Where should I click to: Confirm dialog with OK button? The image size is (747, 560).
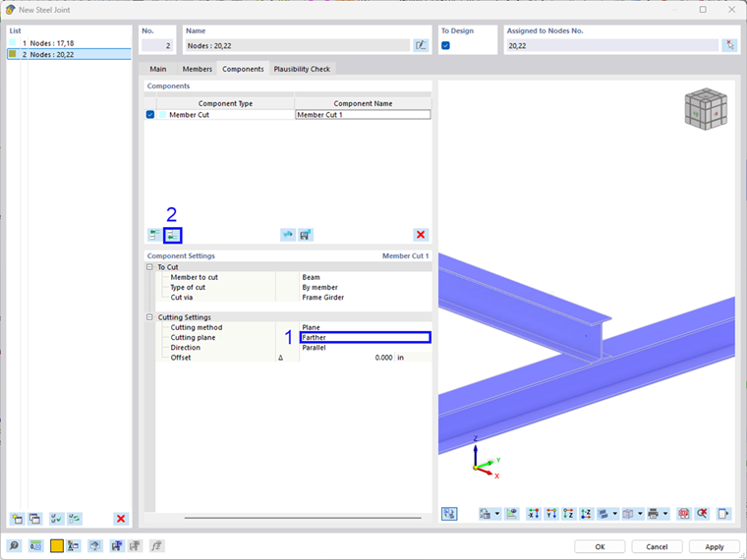(x=600, y=546)
